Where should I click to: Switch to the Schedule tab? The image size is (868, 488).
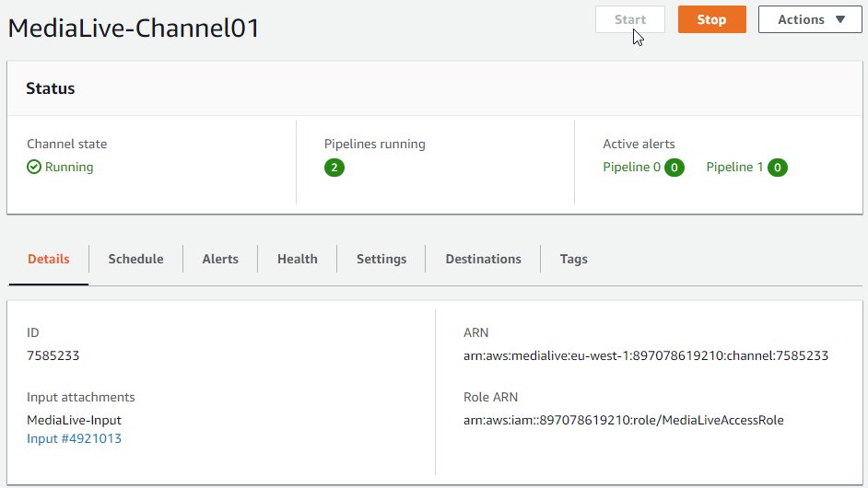[x=135, y=259]
